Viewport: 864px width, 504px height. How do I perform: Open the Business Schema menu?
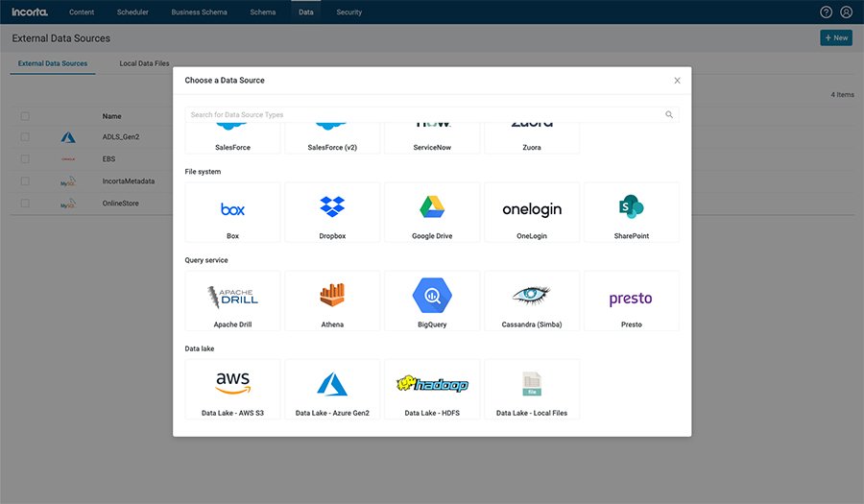tap(200, 12)
